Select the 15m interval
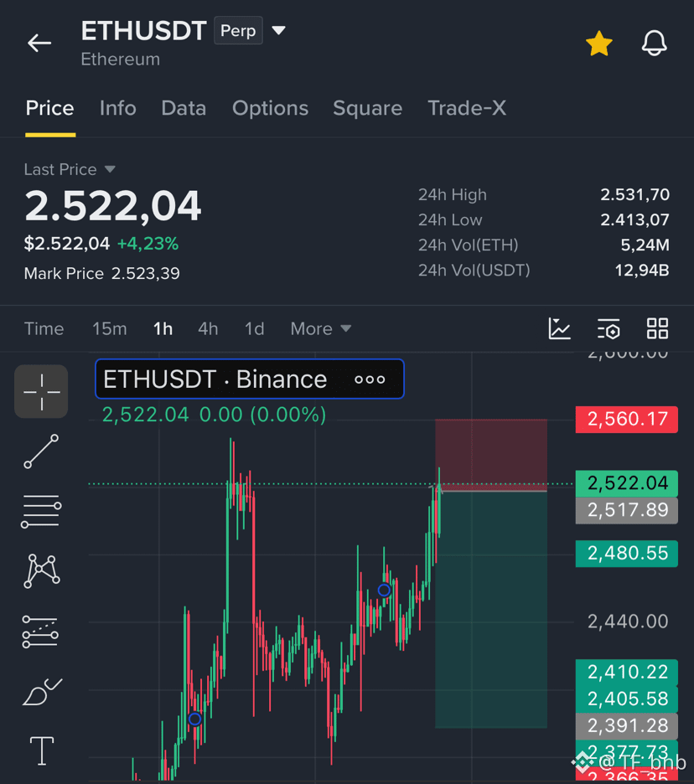 coord(110,328)
